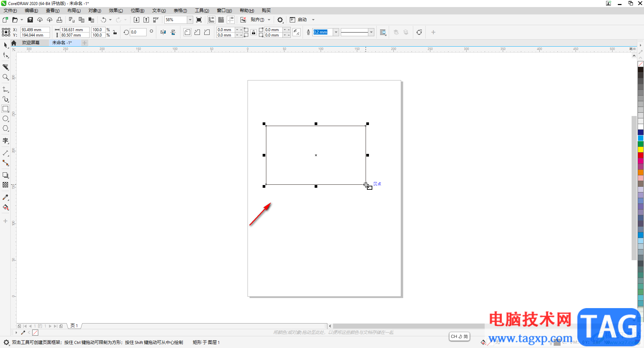Select the Drop Shadow tool
644x348 pixels.
tap(5, 175)
